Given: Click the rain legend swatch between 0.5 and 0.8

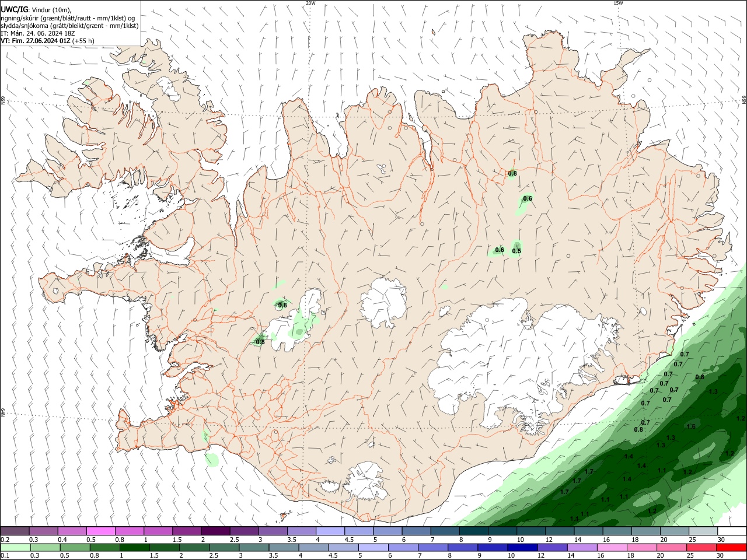Looking at the screenshot, I should [x=75, y=548].
